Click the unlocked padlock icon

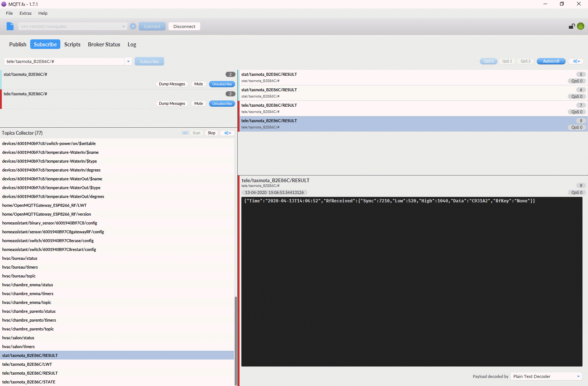571,26
